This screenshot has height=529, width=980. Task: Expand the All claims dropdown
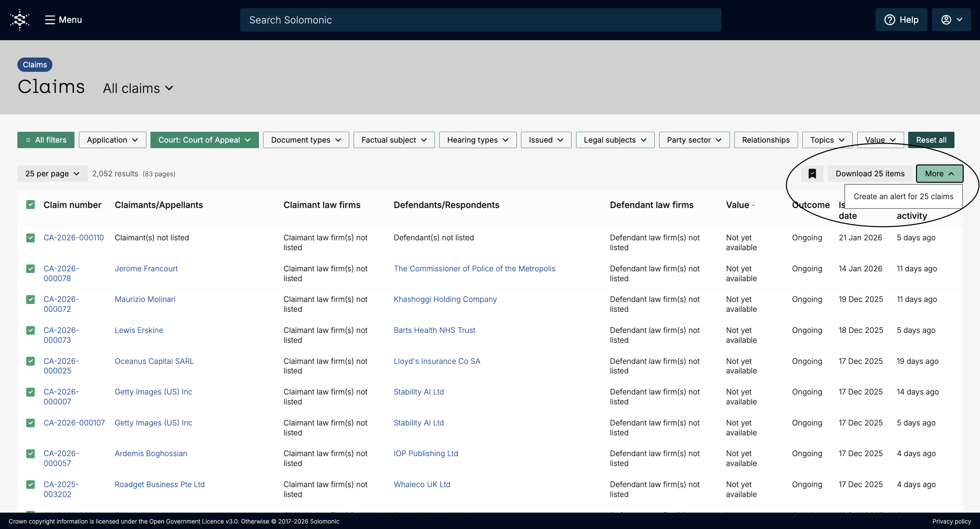pos(138,88)
